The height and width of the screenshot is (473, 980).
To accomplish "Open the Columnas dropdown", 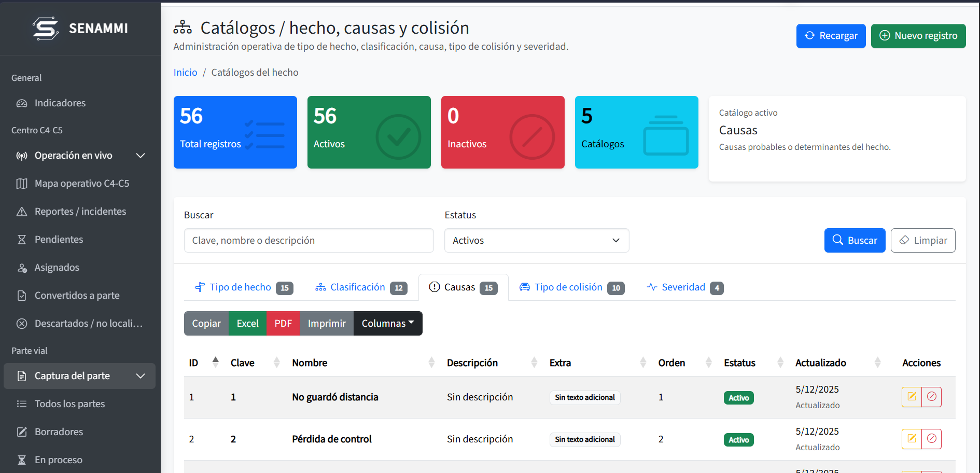I will tap(388, 324).
